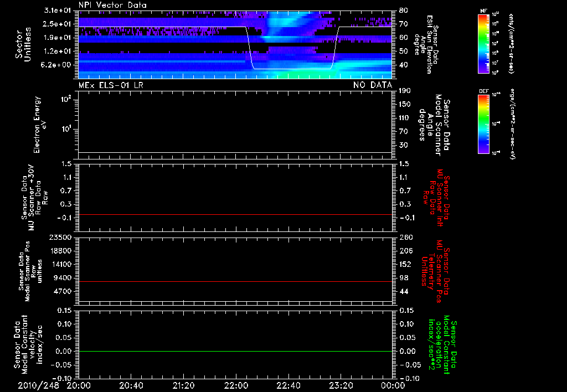The height and width of the screenshot is (392, 567).
Task: Click the 98 telemetry axis tick
Action: [403, 278]
